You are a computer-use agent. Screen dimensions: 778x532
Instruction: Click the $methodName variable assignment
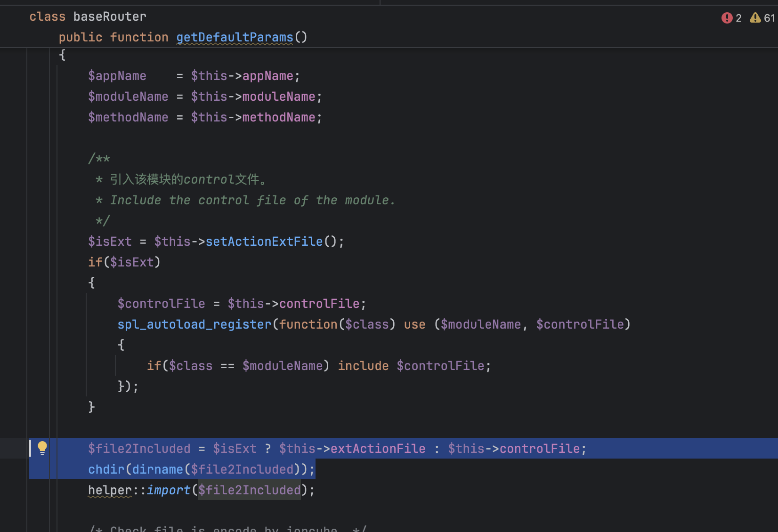coord(128,117)
